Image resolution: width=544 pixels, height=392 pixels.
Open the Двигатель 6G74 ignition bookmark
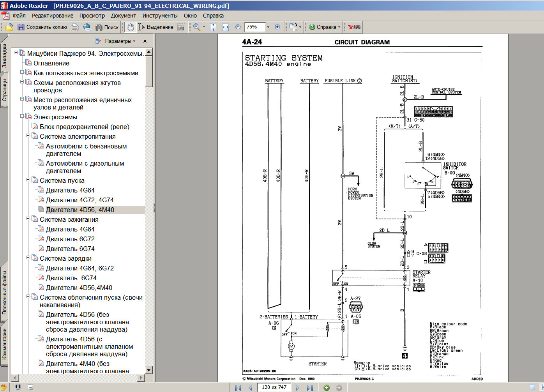70,249
